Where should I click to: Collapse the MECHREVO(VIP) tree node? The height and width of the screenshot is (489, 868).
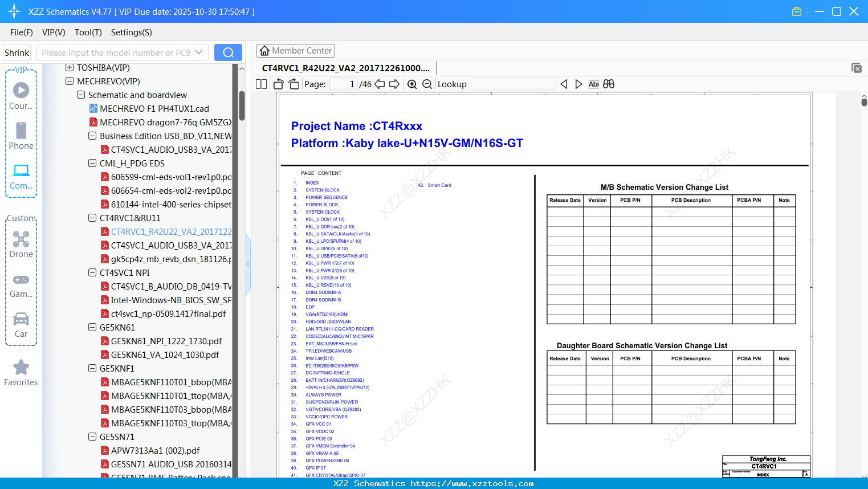pos(70,81)
